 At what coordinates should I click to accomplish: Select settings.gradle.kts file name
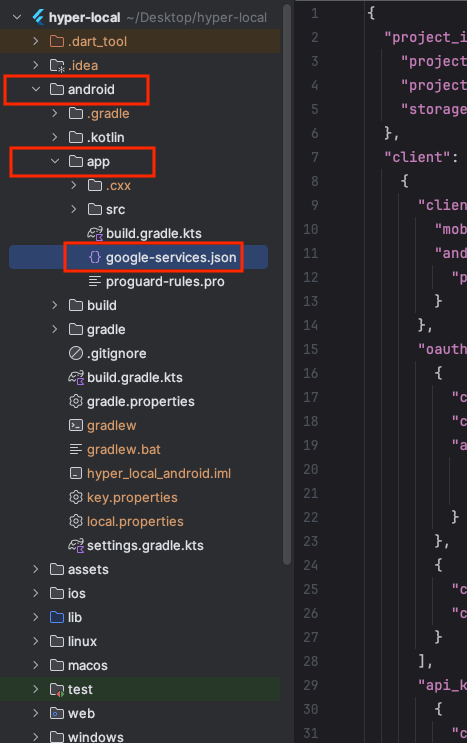pyautogui.click(x=145, y=545)
